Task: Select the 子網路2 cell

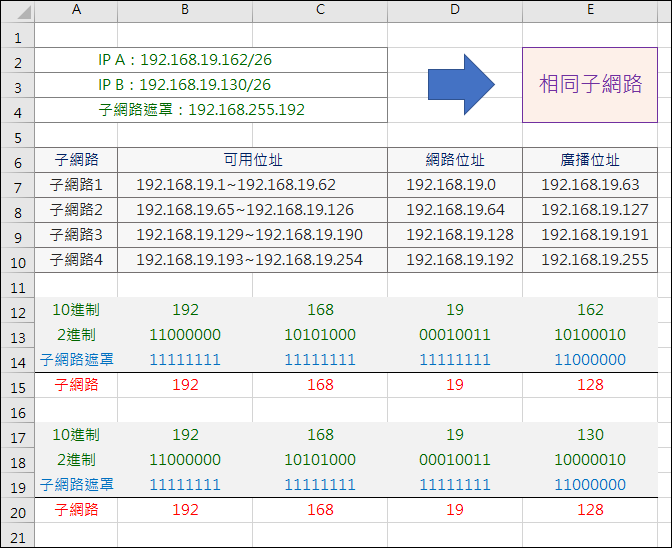Action: point(76,210)
